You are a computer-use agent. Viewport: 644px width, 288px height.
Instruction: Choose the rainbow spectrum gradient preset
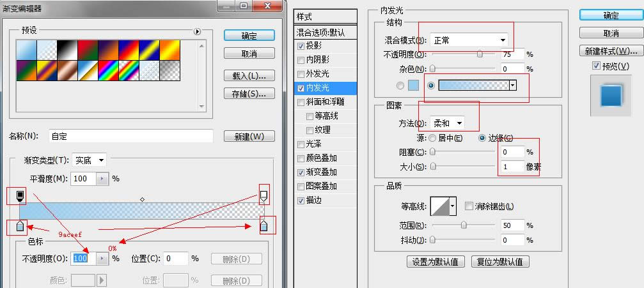pos(108,69)
